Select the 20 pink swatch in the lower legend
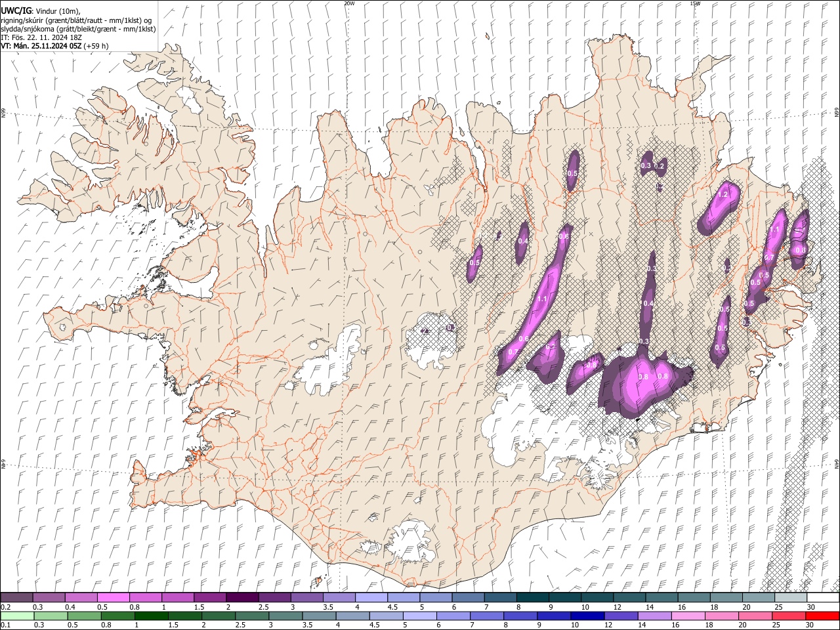This screenshot has width=840, height=630. (755, 616)
